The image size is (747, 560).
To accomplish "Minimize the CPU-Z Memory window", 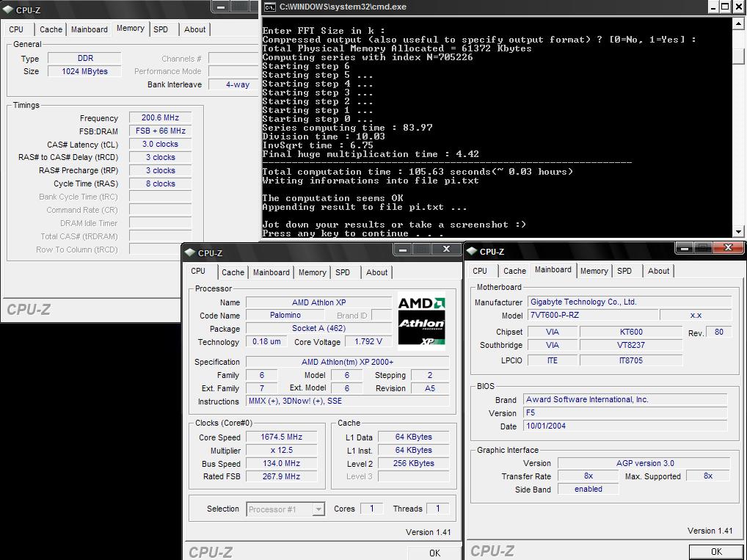I will click(221, 7).
